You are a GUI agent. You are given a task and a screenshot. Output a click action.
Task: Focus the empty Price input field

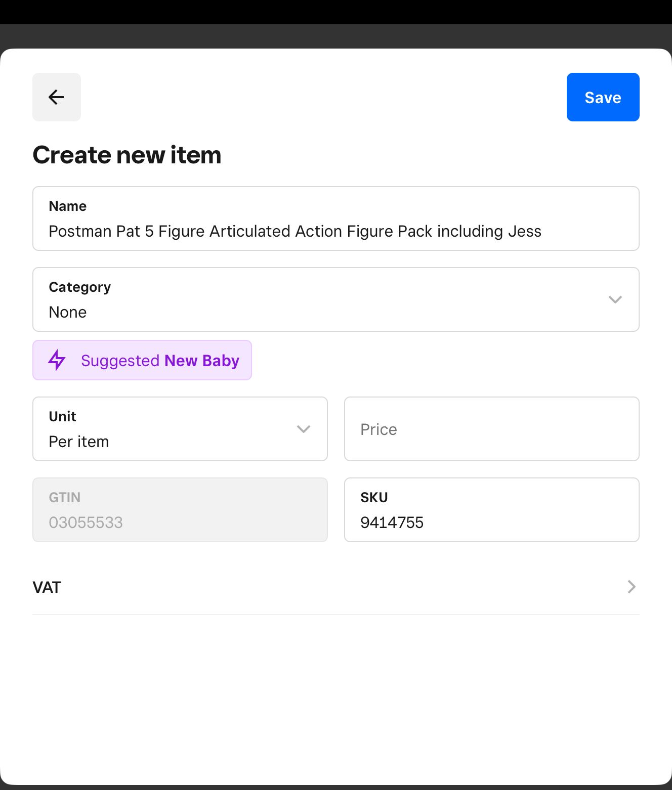point(491,429)
